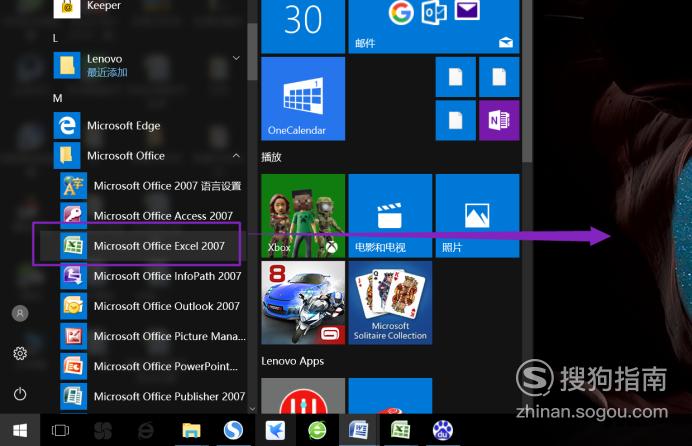Image resolution: width=692 pixels, height=446 pixels.
Task: Open Microsoft Solitaire Collection tile
Action: click(390, 303)
